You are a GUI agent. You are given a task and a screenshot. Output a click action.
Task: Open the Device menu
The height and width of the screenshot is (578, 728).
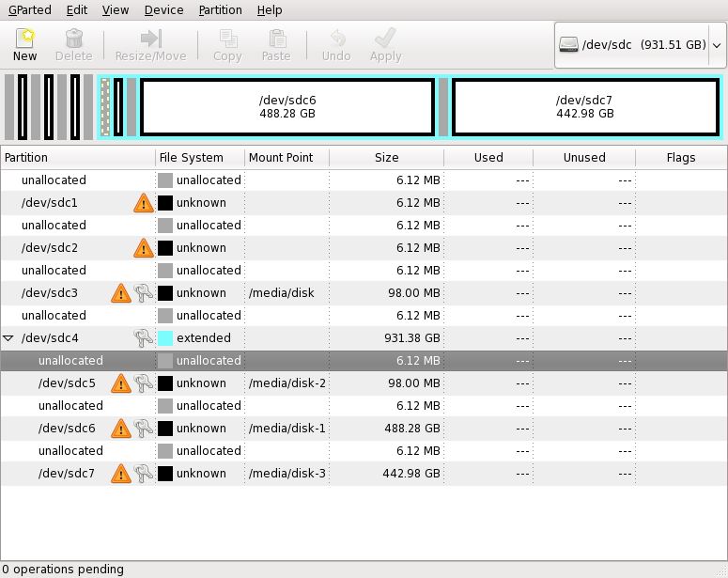pos(163,10)
